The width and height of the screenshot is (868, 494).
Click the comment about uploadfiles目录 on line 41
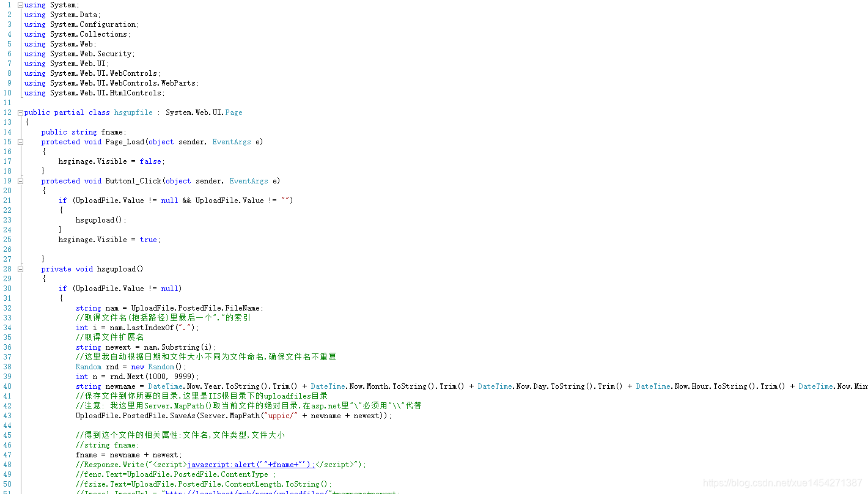coord(202,396)
